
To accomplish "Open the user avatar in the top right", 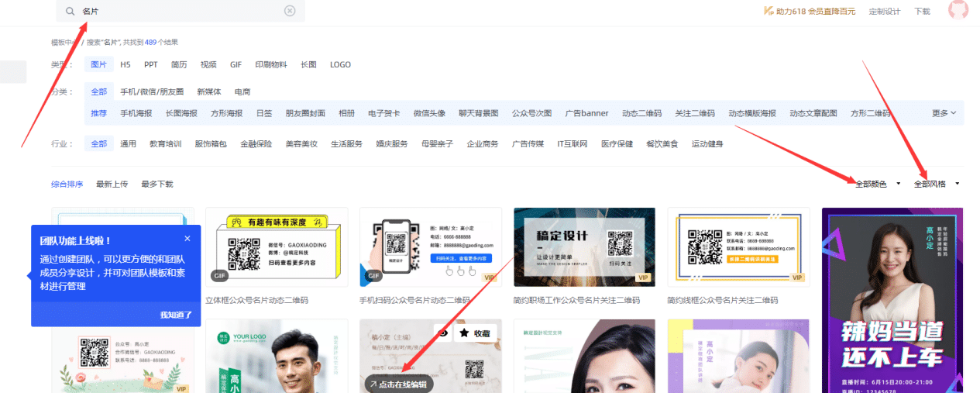I will tap(958, 9).
